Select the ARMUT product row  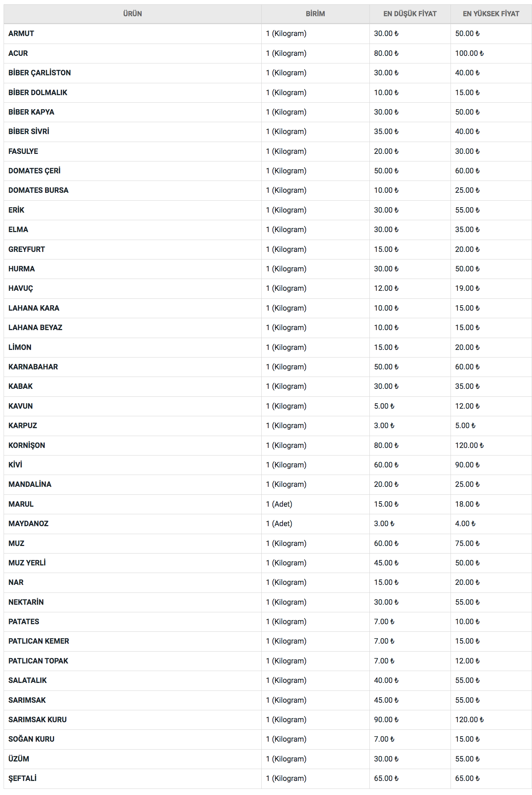pyautogui.click(x=21, y=34)
